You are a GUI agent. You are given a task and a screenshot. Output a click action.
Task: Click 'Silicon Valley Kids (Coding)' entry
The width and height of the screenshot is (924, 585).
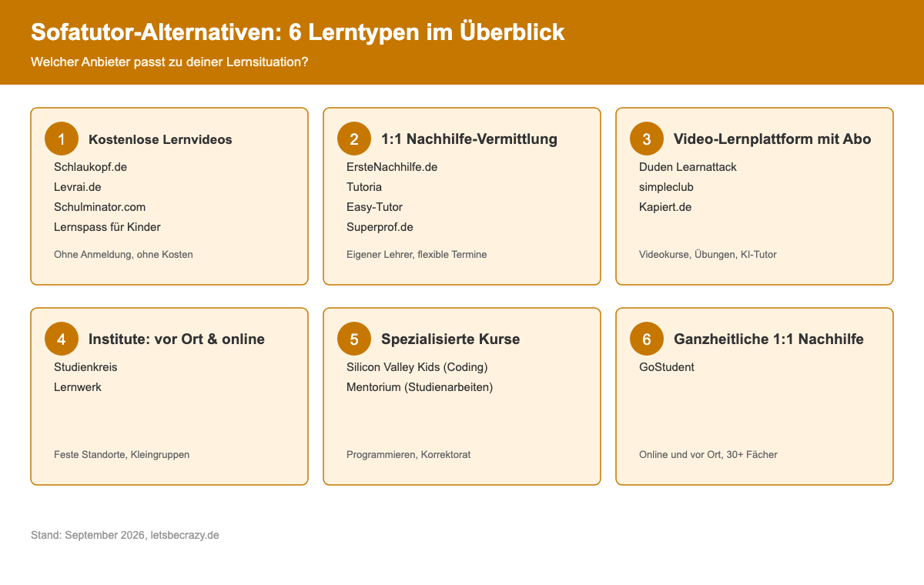click(x=417, y=367)
